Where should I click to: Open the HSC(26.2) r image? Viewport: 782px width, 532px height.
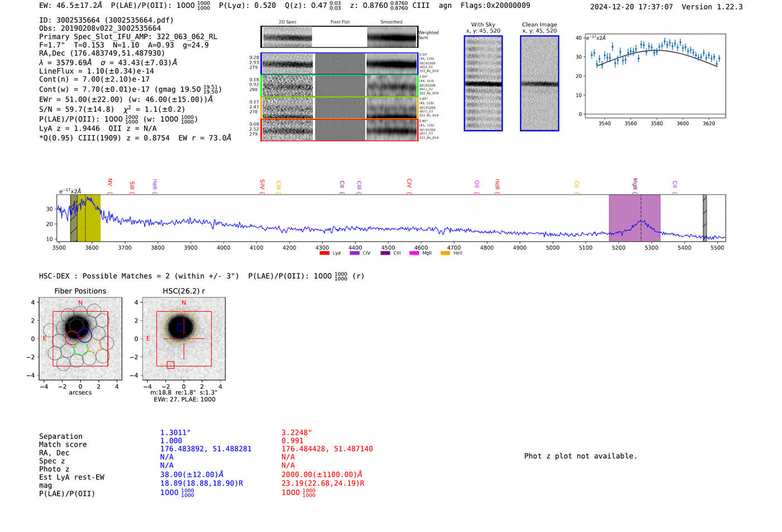[184, 338]
